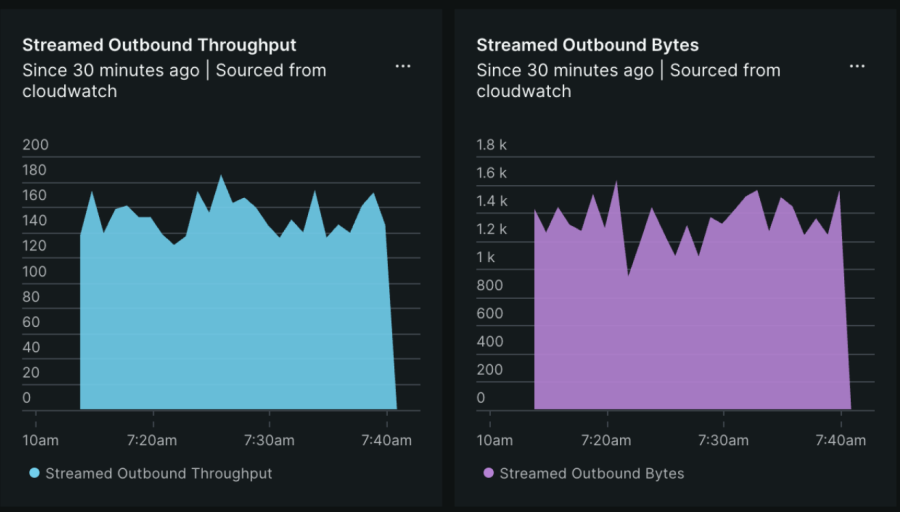Select the 7:30am tick on the Bytes chart

[723, 440]
